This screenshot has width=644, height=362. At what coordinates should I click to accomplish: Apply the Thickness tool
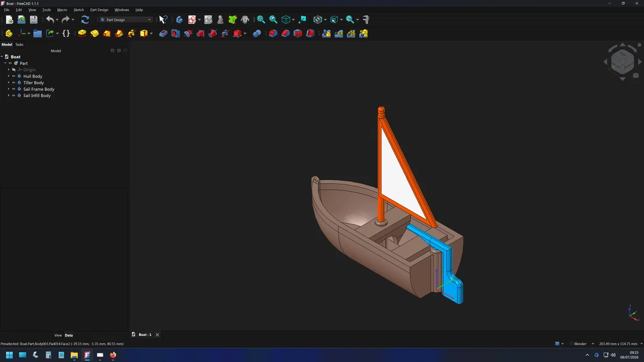point(310,33)
